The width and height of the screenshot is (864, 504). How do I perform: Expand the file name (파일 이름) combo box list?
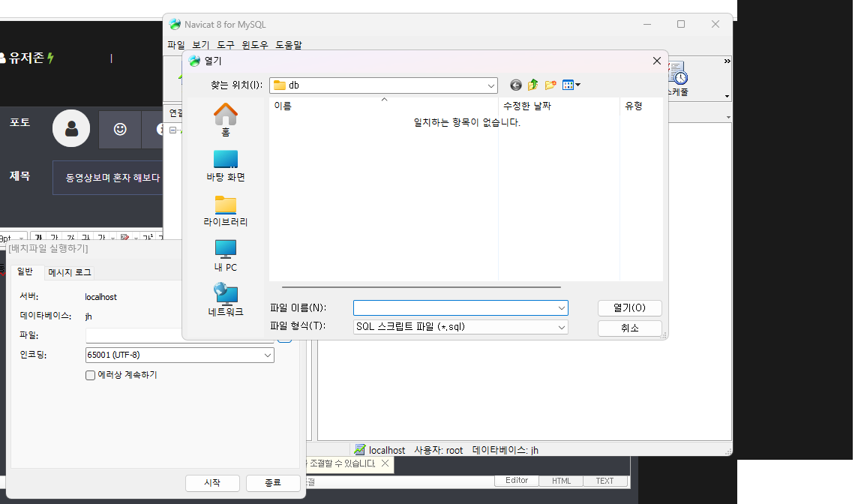point(562,308)
